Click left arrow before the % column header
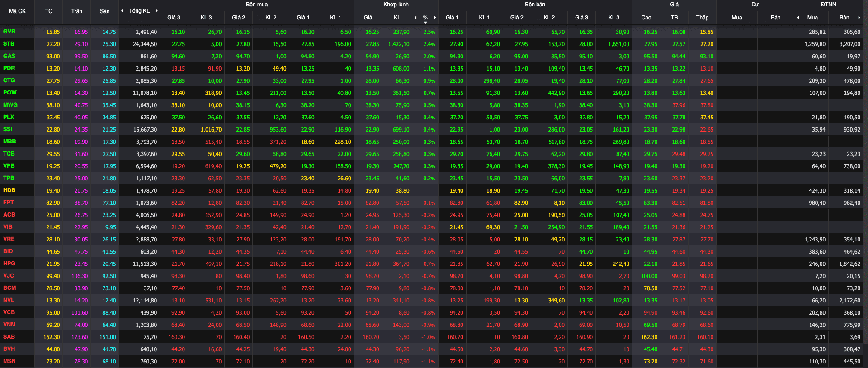The image size is (868, 368). click(x=415, y=18)
